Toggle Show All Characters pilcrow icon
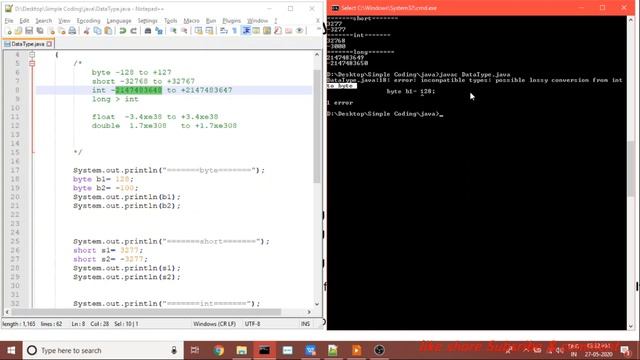This screenshot has height=360, width=640. point(235,31)
